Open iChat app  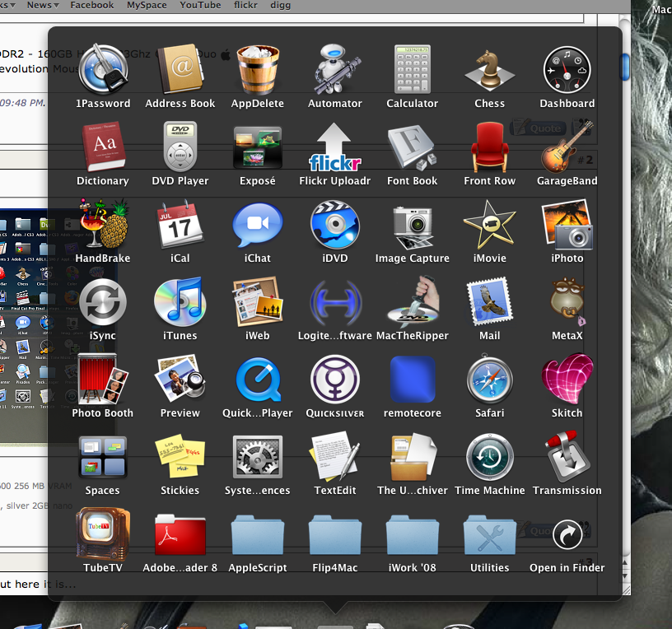258,225
